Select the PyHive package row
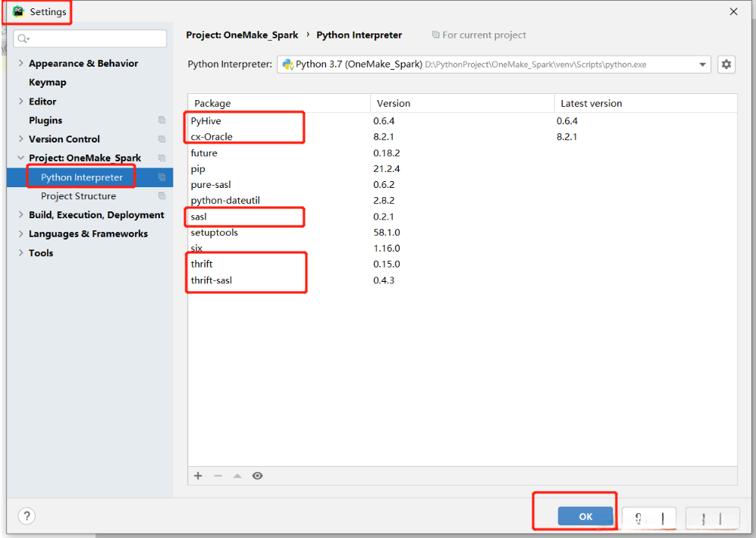 pos(463,121)
